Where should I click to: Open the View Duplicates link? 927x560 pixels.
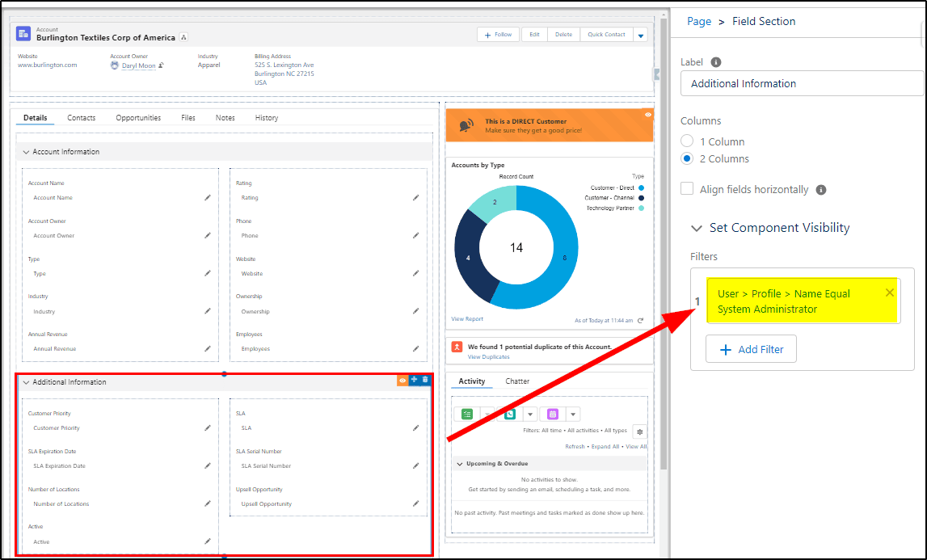tap(488, 357)
